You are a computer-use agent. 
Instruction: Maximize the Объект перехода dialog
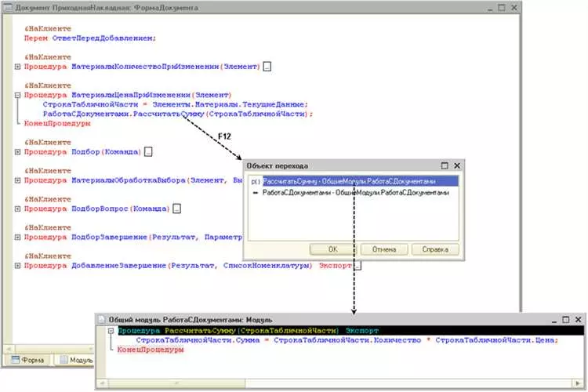tap(445, 165)
